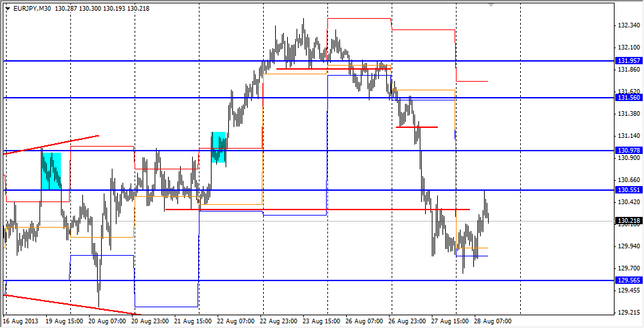The height and width of the screenshot is (328, 644).
Task: Click the 26 Aug 23:00 time label
Action: (406, 320)
